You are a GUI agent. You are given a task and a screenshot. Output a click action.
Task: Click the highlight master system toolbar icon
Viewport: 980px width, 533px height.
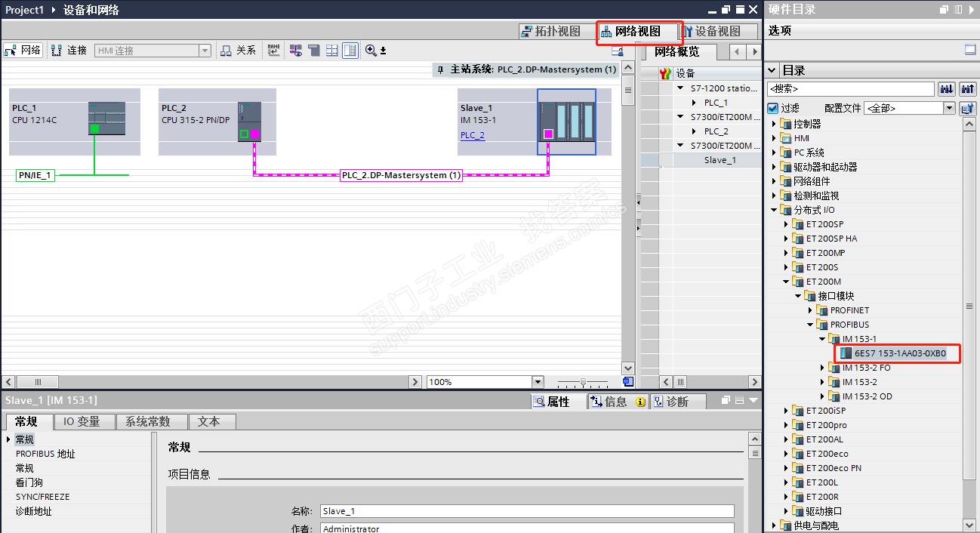coord(296,51)
